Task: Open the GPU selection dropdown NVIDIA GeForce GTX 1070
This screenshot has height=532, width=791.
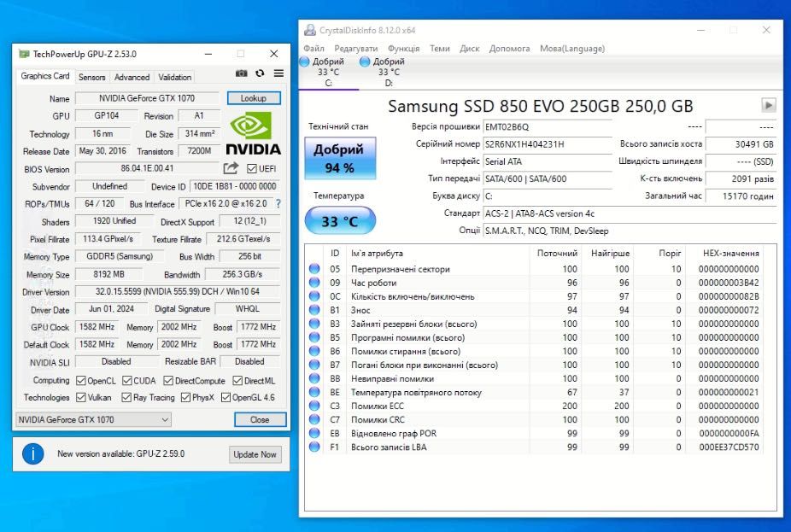Action: pos(93,419)
